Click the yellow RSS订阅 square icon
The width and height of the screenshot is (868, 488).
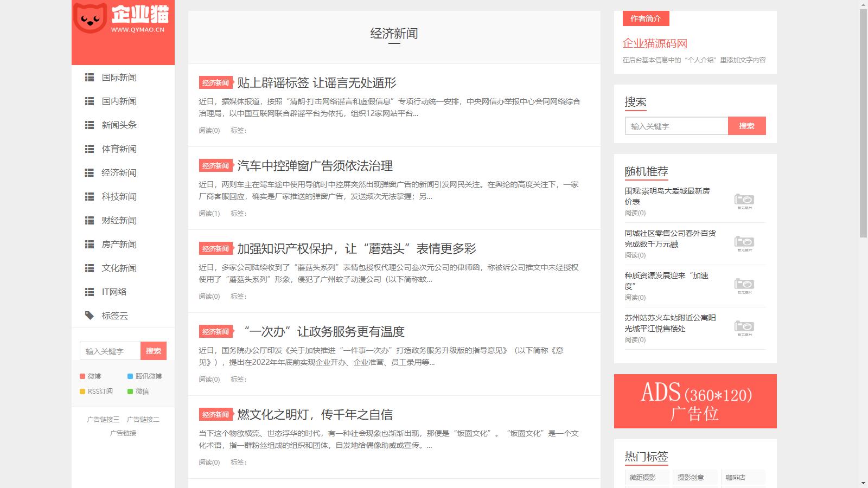(x=82, y=391)
